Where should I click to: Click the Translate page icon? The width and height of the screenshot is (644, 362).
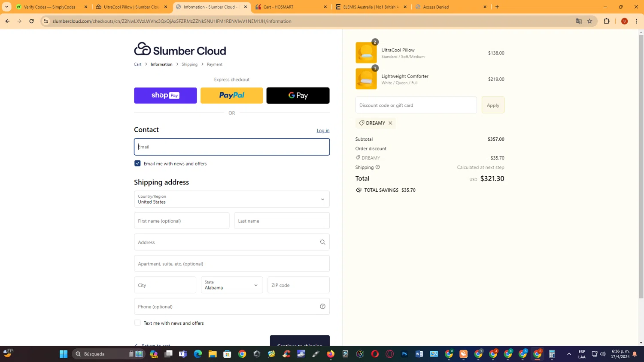tap(579, 21)
